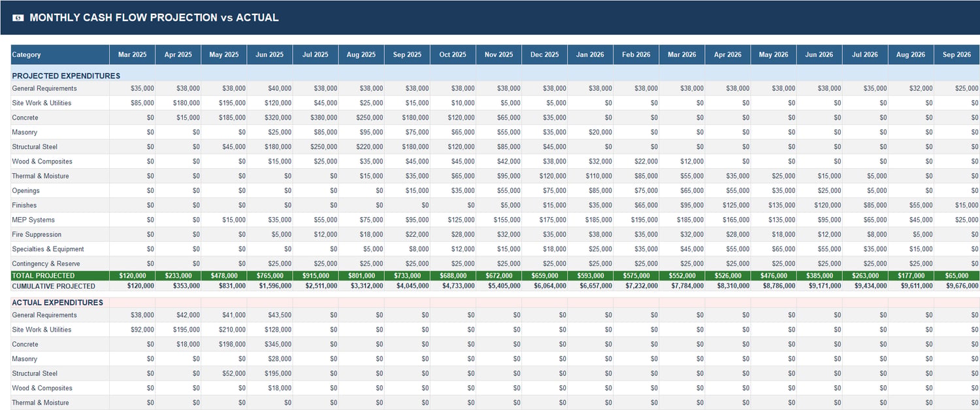The width and height of the screenshot is (980, 410).
Task: Select actual Concrete $345,000 cell for Jun 2025
Action: pyautogui.click(x=270, y=344)
